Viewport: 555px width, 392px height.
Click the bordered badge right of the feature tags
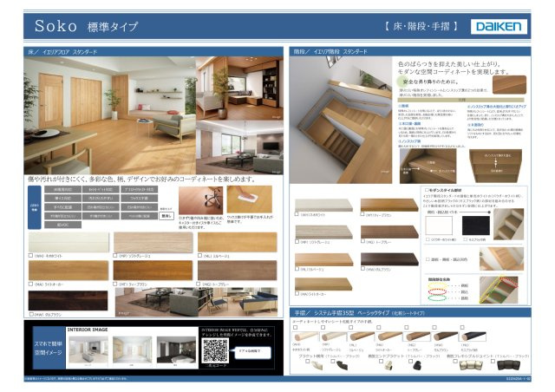(166, 215)
